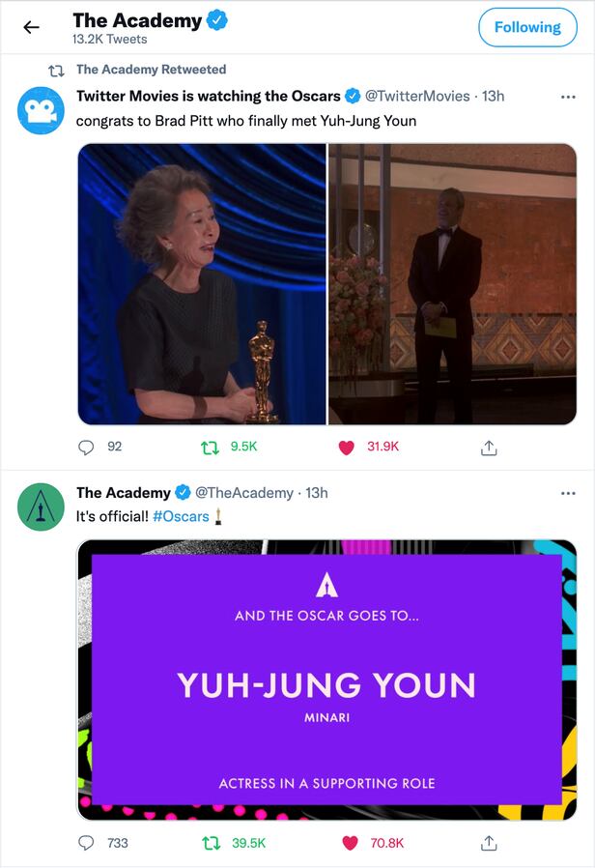
Task: Open more options on Twitter Movies tweet
Action: tap(568, 97)
